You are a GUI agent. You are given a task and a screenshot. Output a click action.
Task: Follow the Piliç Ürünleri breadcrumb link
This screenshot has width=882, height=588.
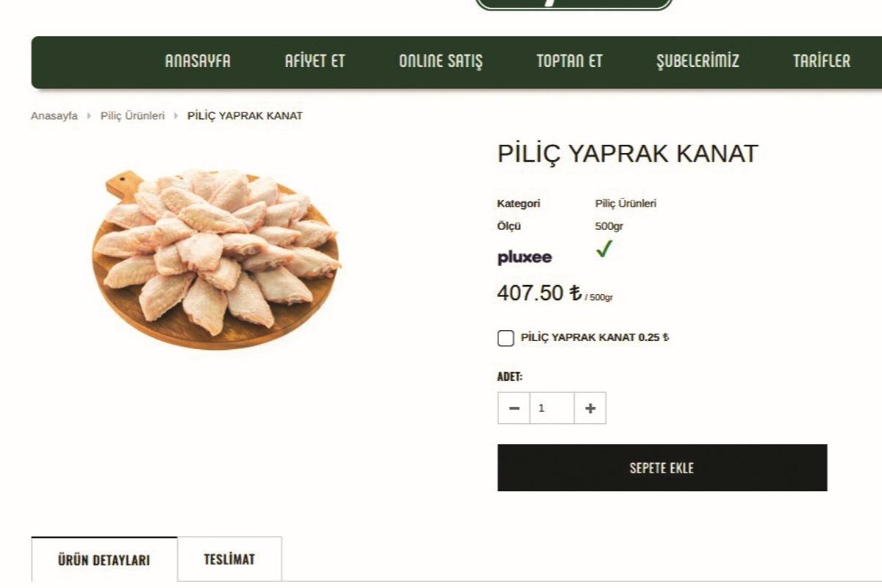pyautogui.click(x=133, y=115)
